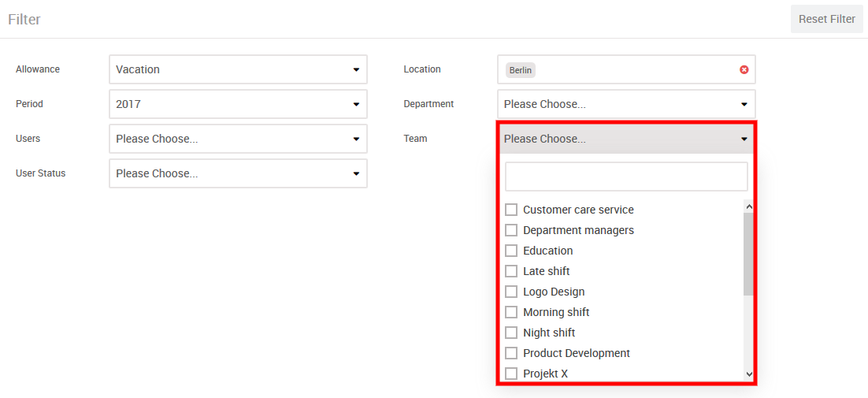Open the Users dropdown
Viewport: 868px width, 398px height.
click(238, 139)
